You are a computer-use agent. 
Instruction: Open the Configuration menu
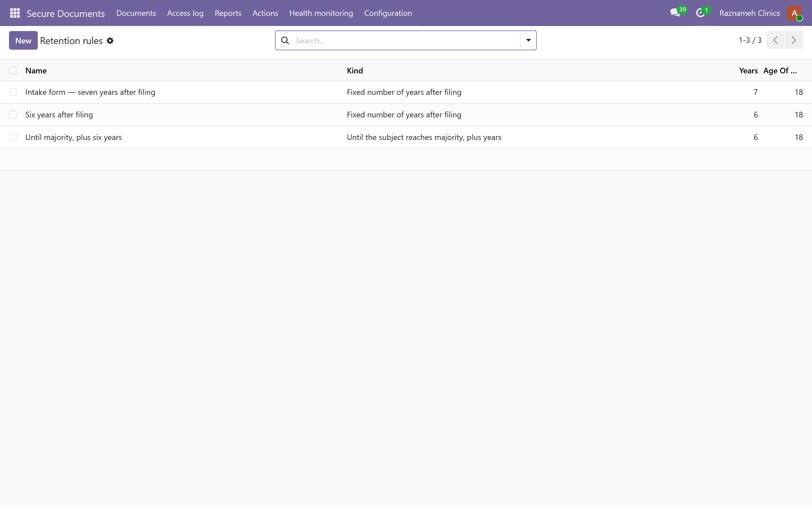click(388, 13)
